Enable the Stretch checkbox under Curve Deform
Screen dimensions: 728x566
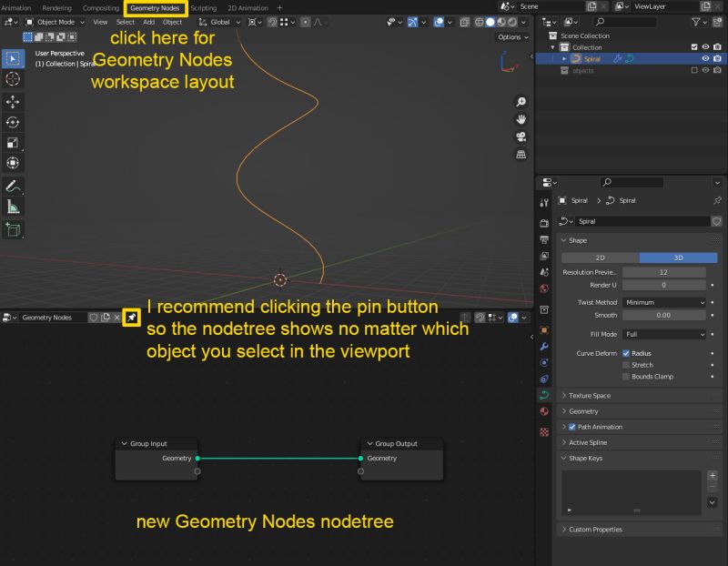(624, 363)
